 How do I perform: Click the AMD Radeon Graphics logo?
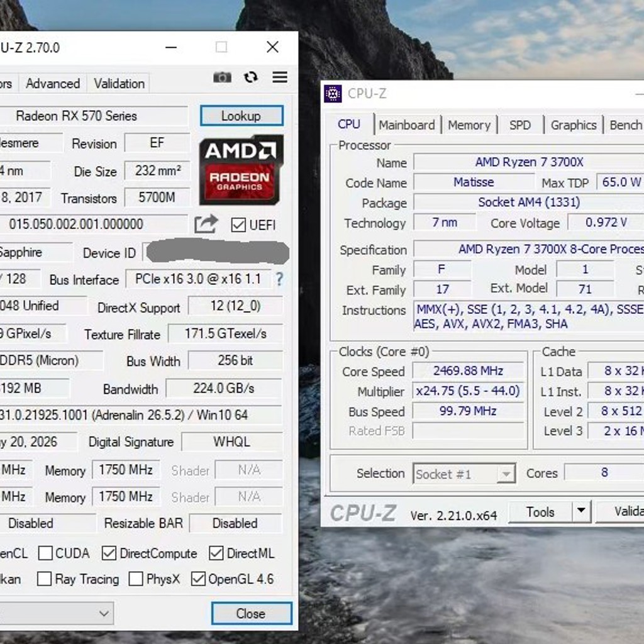[241, 170]
